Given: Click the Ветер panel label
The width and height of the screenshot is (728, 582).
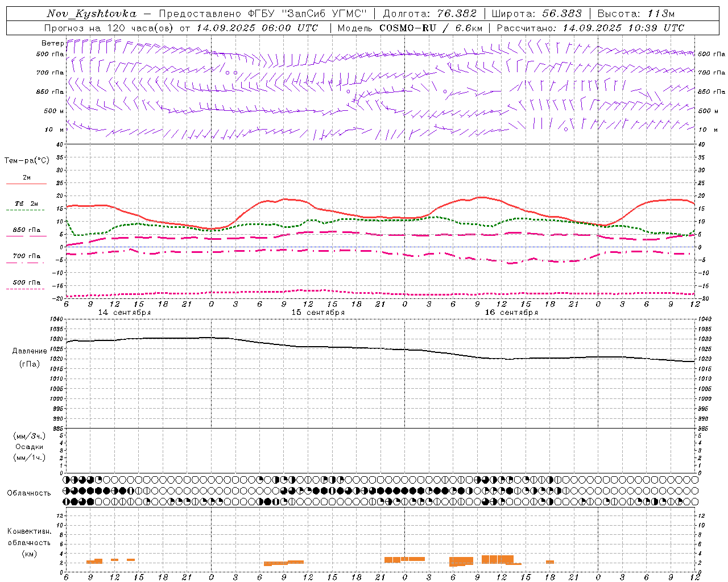Looking at the screenshot, I should [x=52, y=43].
